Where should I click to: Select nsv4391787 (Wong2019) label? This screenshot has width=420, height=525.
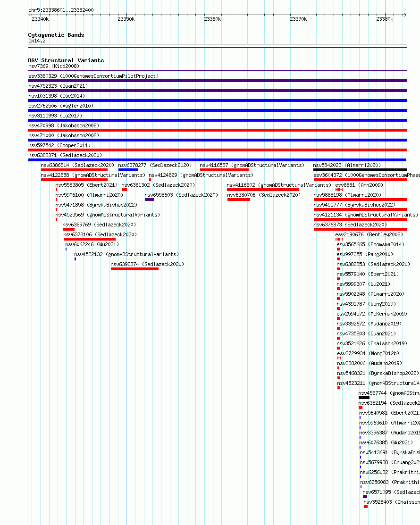(366, 304)
